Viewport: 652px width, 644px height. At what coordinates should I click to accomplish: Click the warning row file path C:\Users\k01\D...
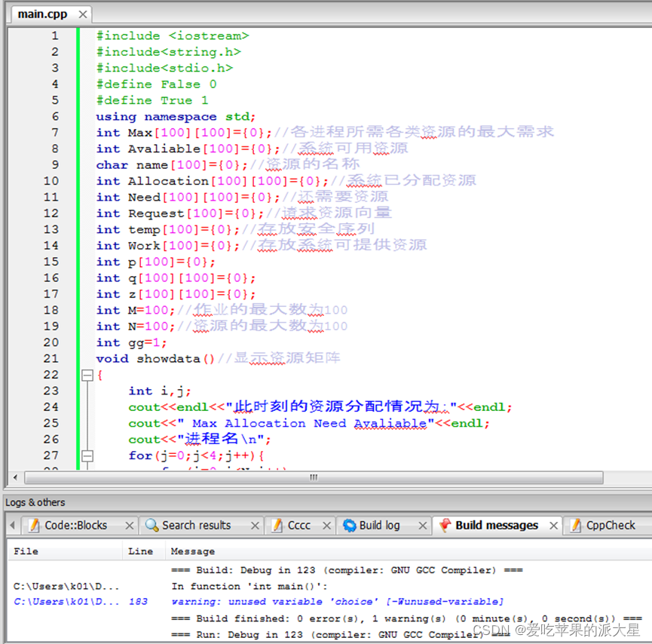66,602
